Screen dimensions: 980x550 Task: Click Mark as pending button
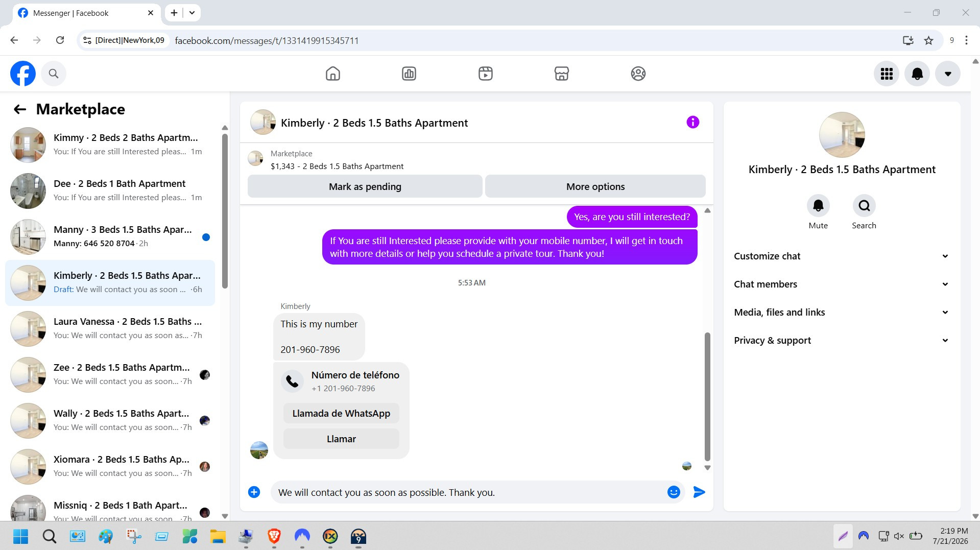click(365, 186)
